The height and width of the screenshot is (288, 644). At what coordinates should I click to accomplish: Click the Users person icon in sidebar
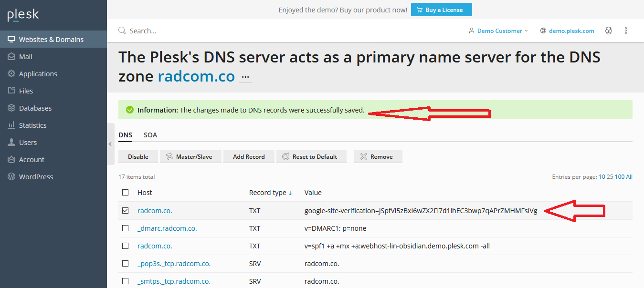click(x=11, y=143)
